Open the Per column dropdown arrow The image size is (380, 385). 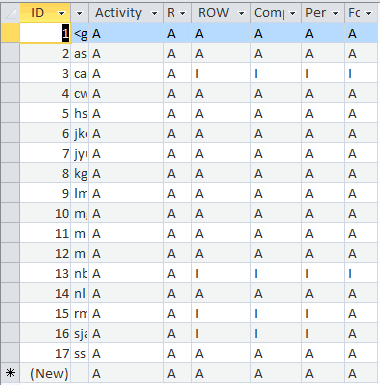[335, 13]
